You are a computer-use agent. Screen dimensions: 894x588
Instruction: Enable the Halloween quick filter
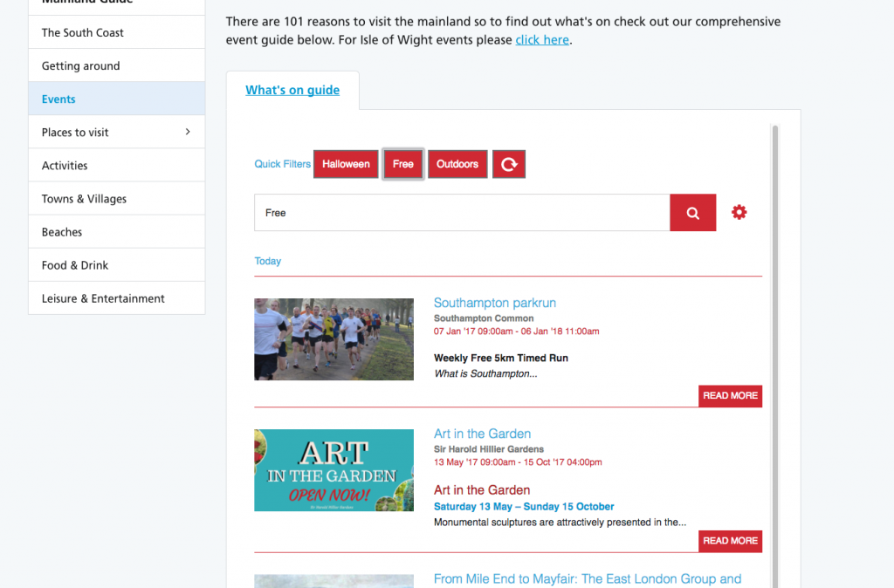[346, 164]
